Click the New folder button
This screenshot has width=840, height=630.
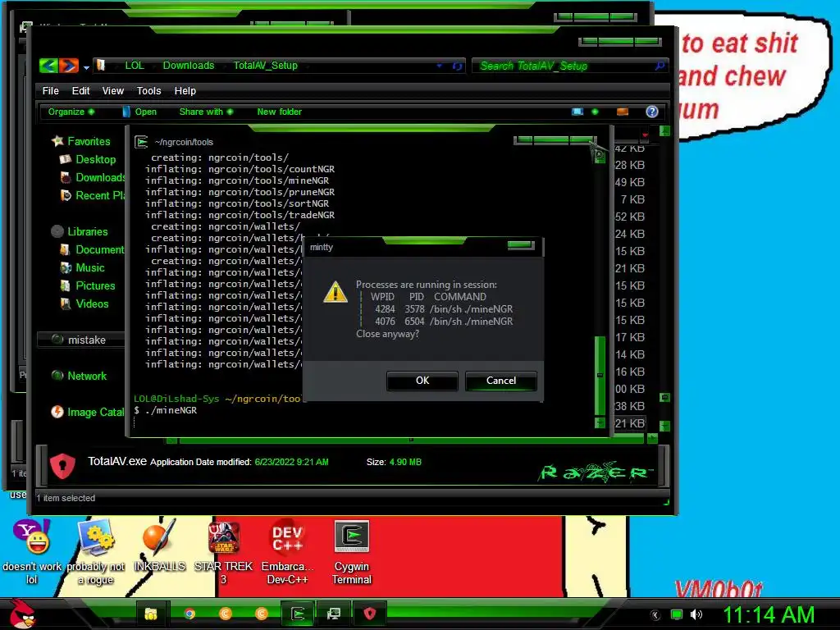279,112
